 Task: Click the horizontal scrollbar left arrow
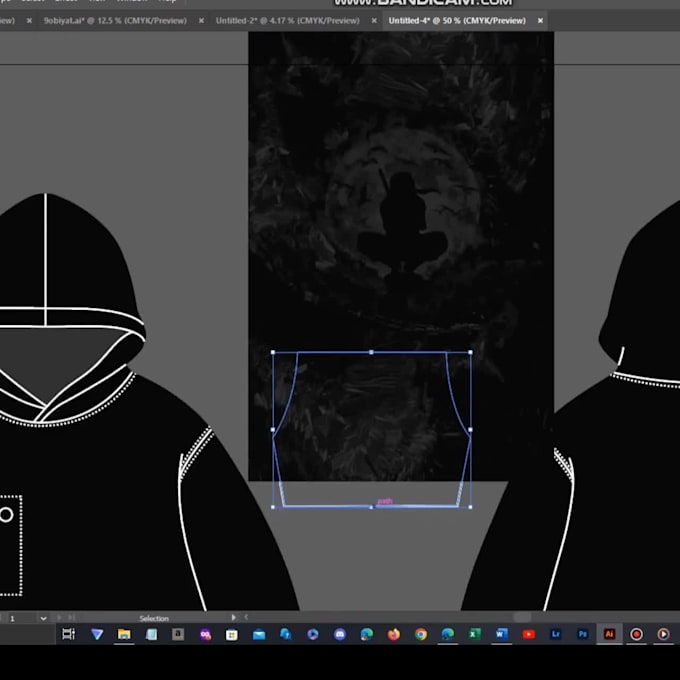tap(246, 617)
